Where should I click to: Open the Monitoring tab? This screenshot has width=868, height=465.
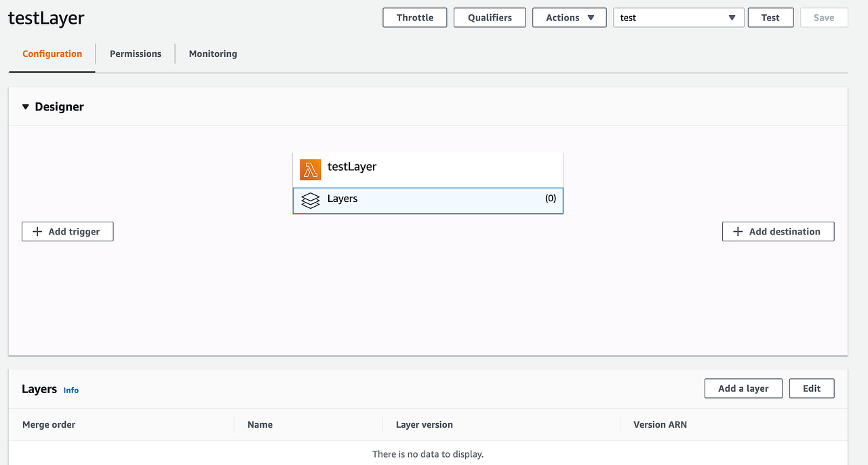tap(212, 54)
